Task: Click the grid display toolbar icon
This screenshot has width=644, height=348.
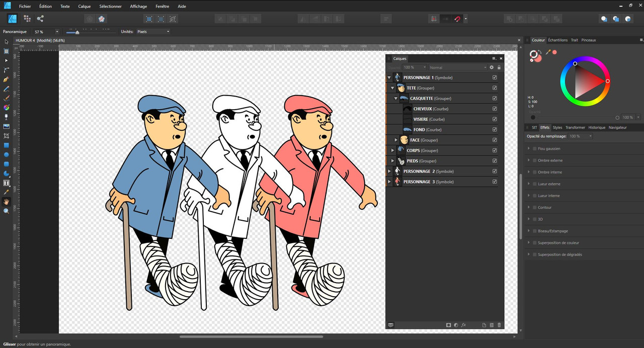Action: point(433,19)
